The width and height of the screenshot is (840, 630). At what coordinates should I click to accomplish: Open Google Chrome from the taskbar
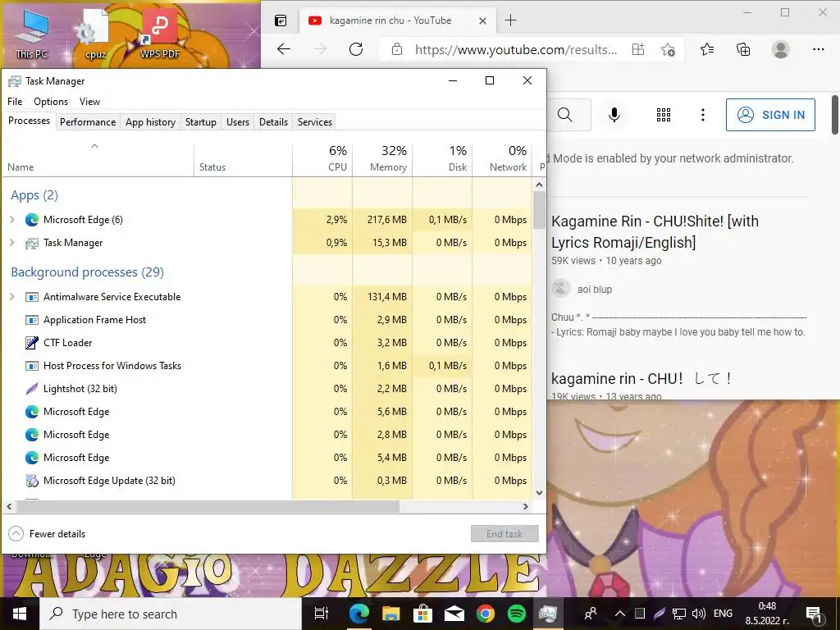point(486,614)
